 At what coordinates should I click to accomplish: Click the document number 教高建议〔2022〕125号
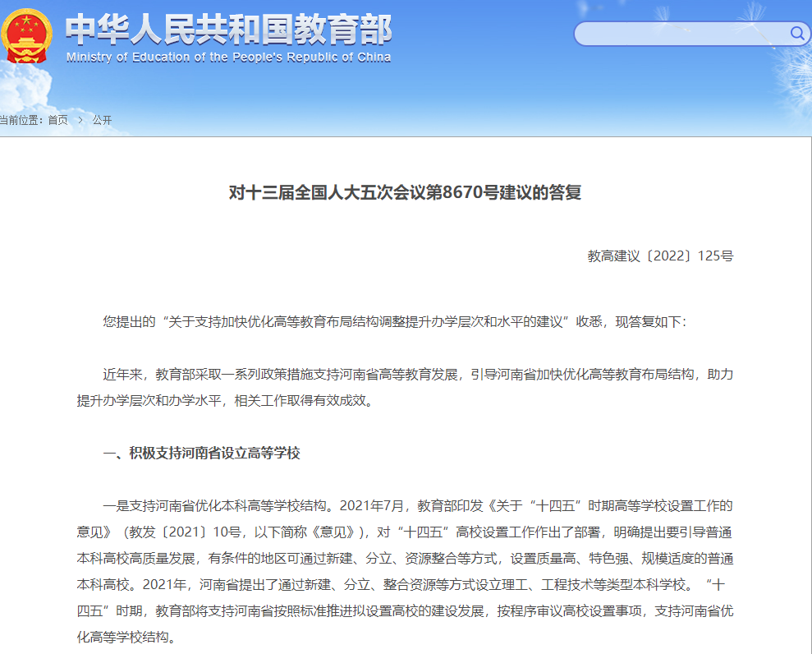[660, 256]
